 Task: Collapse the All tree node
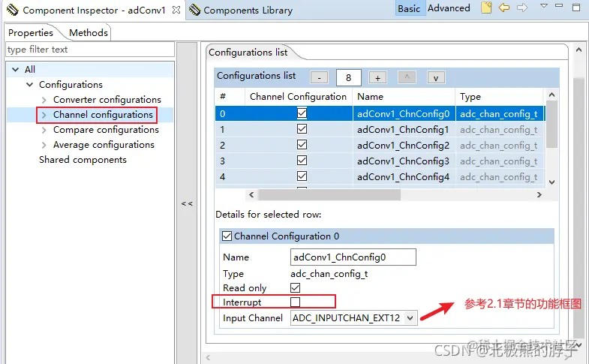click(16, 70)
